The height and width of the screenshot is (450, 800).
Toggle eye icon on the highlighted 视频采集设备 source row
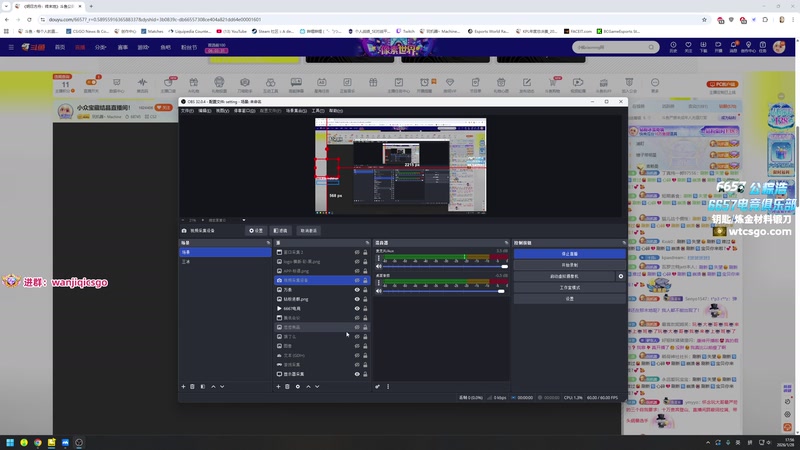click(x=357, y=280)
